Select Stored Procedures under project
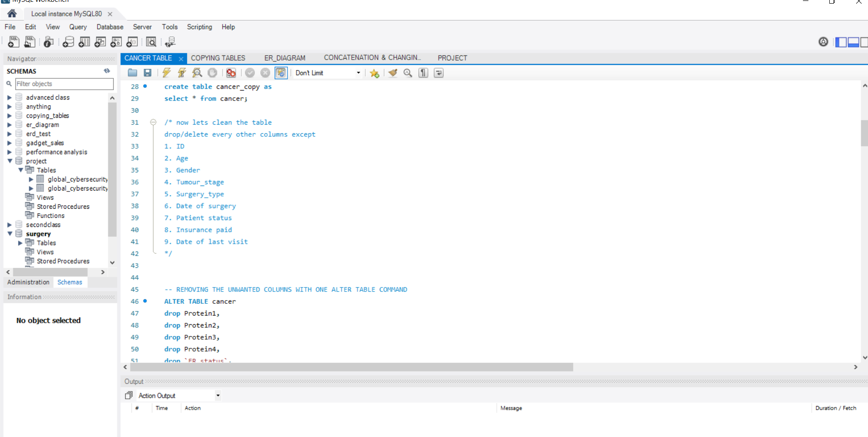Image resolution: width=868 pixels, height=437 pixels. click(x=63, y=206)
